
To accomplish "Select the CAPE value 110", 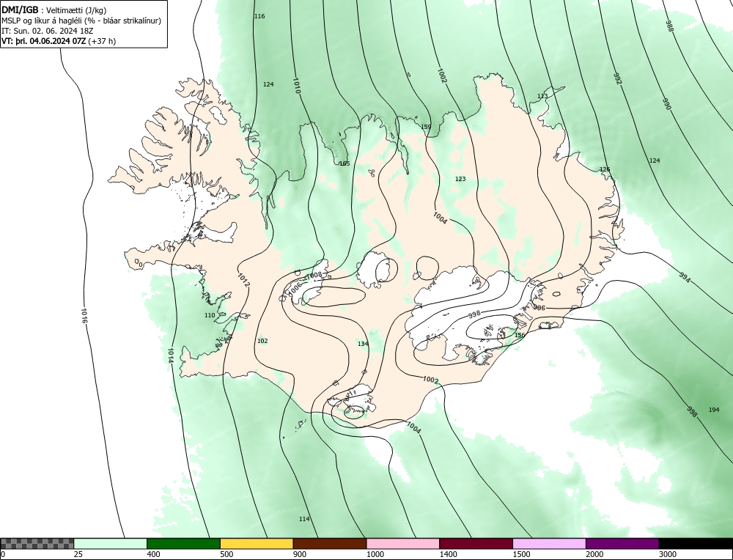I will click(x=210, y=315).
